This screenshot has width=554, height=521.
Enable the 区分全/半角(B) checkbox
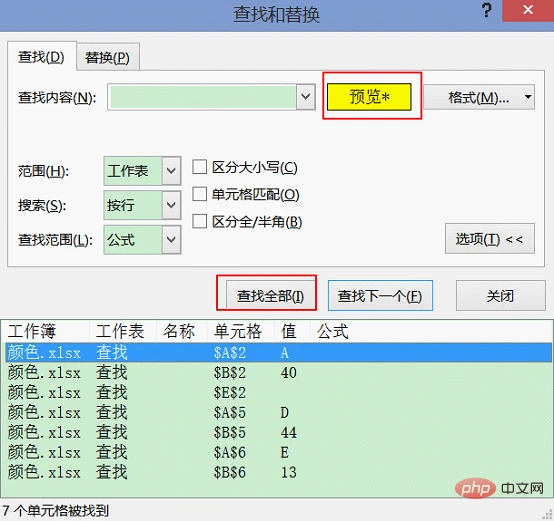200,221
